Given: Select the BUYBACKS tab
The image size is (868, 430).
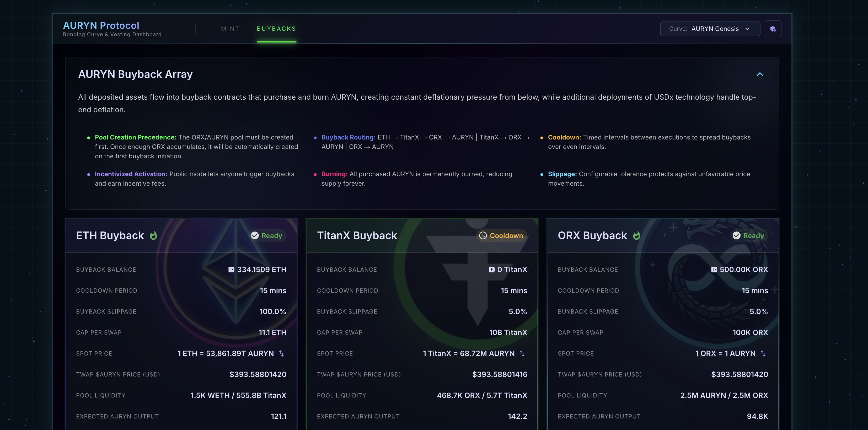Looking at the screenshot, I should point(276,29).
